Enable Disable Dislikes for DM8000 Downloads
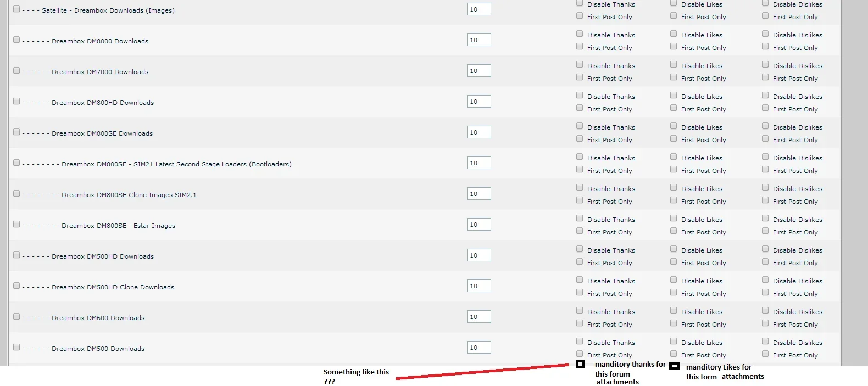868x386 pixels. coord(765,33)
